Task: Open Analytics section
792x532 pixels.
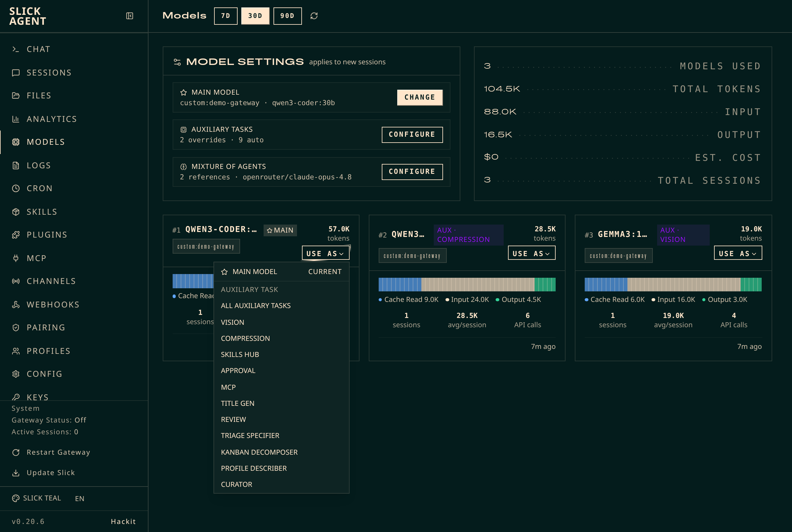Action: pyautogui.click(x=74, y=119)
